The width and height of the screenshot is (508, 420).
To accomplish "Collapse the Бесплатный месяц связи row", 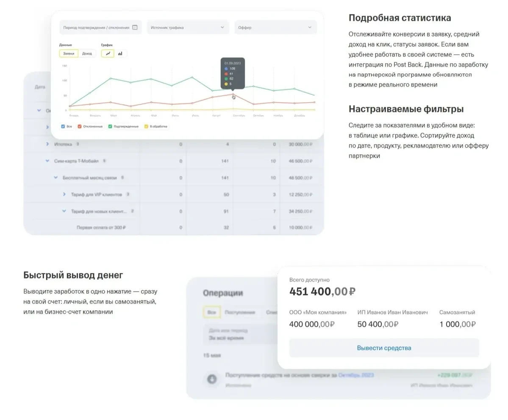I will click(56, 178).
